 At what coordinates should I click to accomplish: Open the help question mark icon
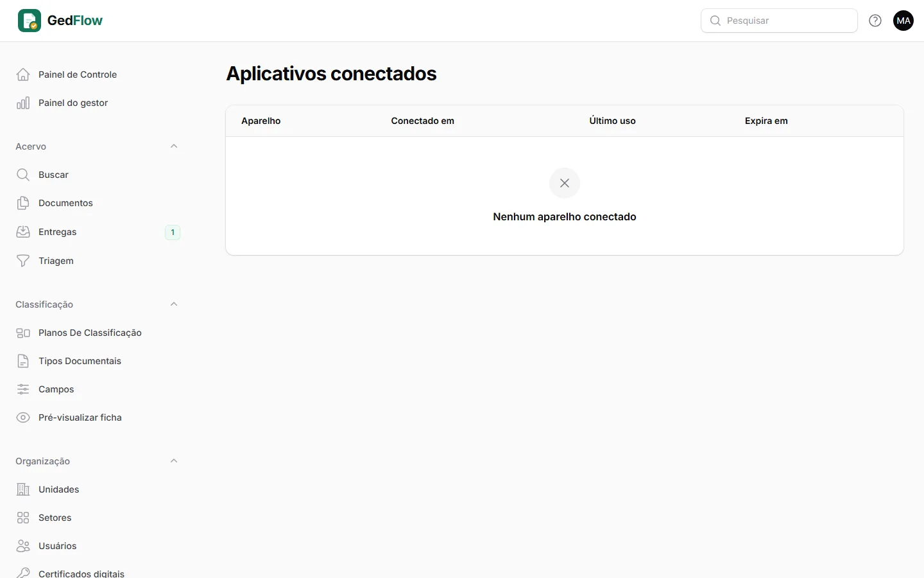coord(875,21)
